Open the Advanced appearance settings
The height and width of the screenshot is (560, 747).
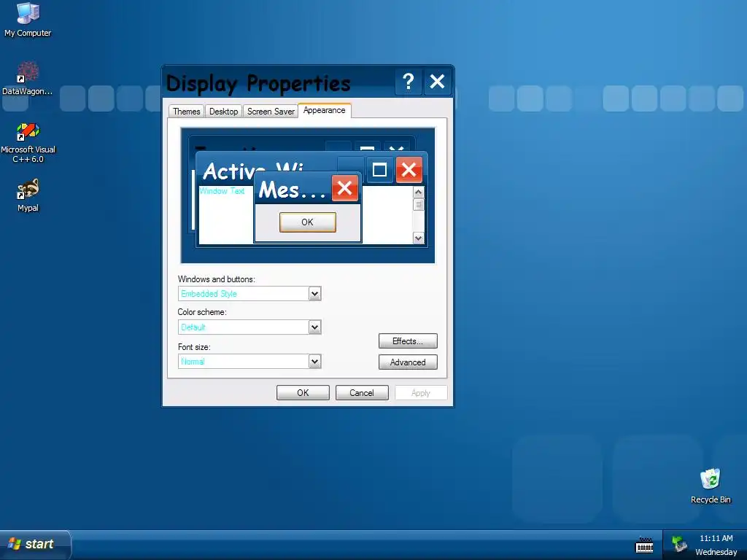click(408, 362)
